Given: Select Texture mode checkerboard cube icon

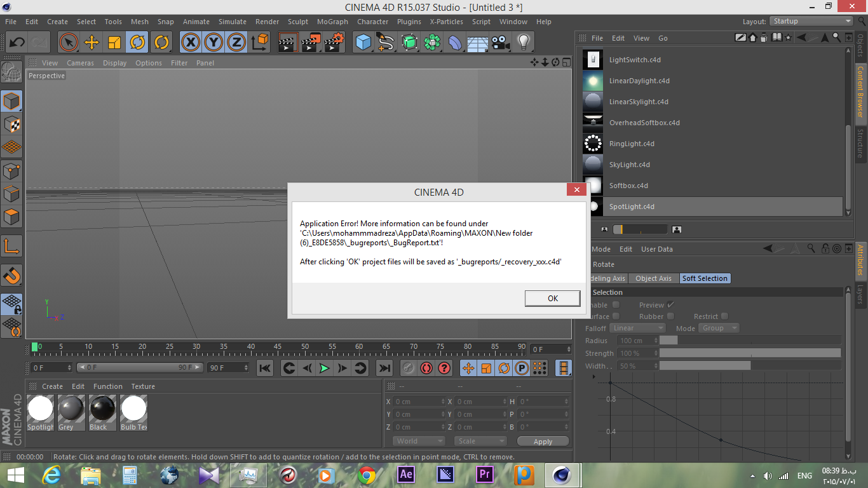Looking at the screenshot, I should tap(11, 125).
